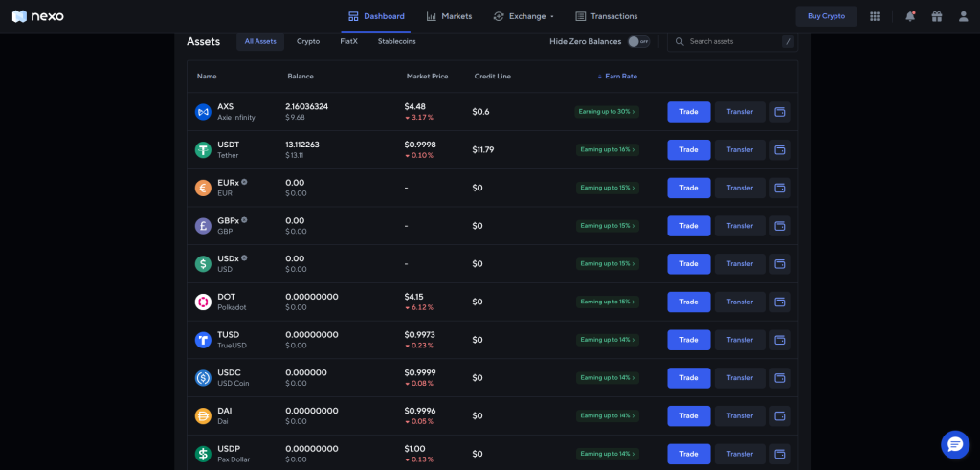Open wallet icon in DAI row
Image resolution: width=980 pixels, height=470 pixels.
click(x=779, y=415)
